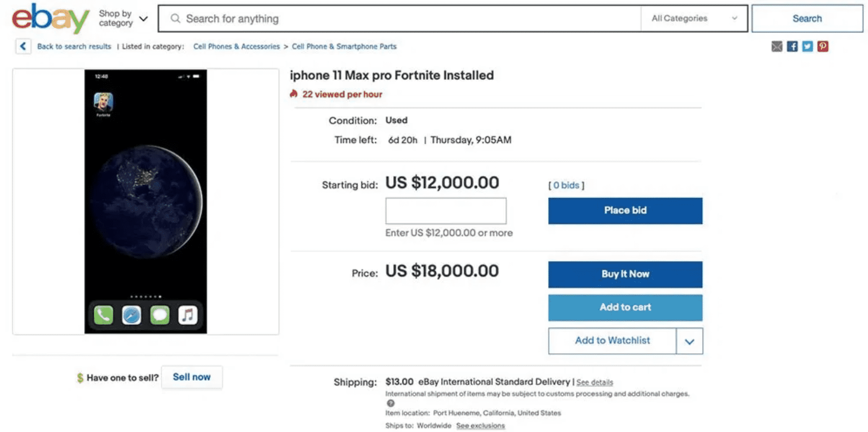Screen dimensions: 868x432
Task: Open shipping See details link
Action: point(594,382)
